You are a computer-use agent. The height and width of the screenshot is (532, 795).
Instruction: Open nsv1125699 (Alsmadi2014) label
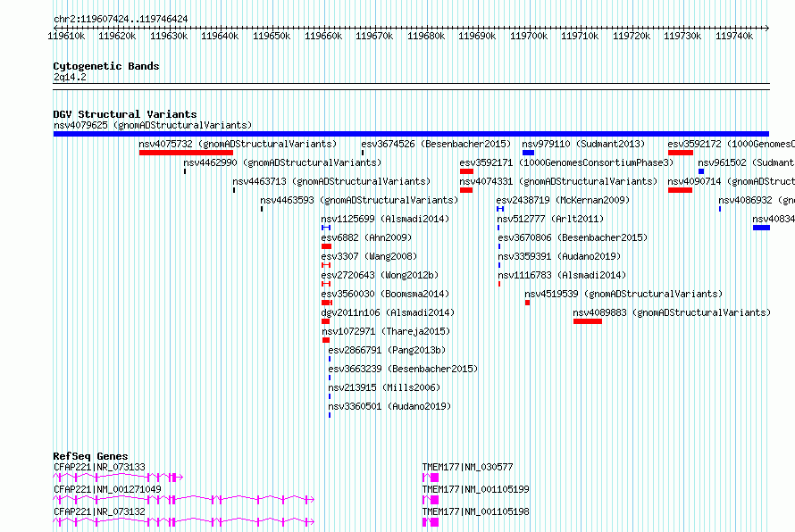(385, 219)
